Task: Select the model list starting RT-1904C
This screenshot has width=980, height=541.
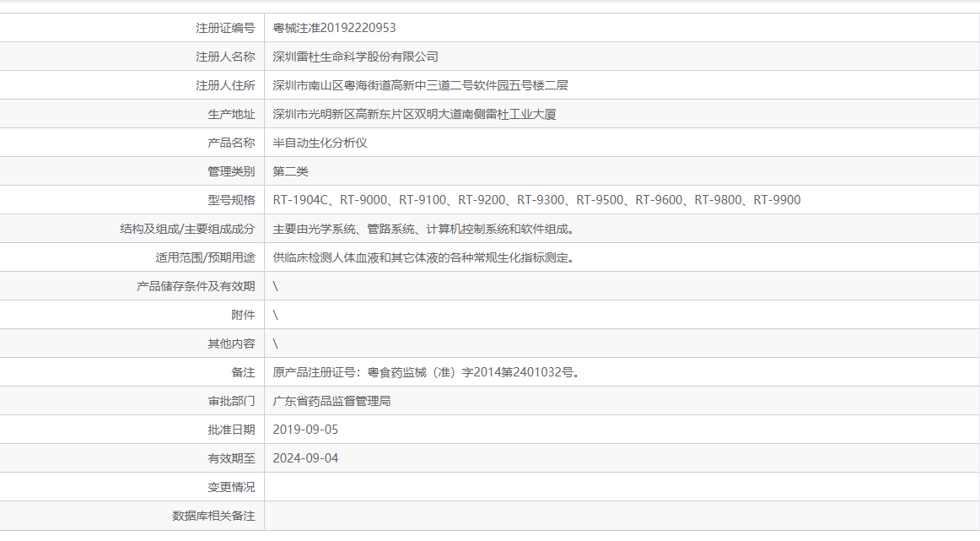Action: 536,200
